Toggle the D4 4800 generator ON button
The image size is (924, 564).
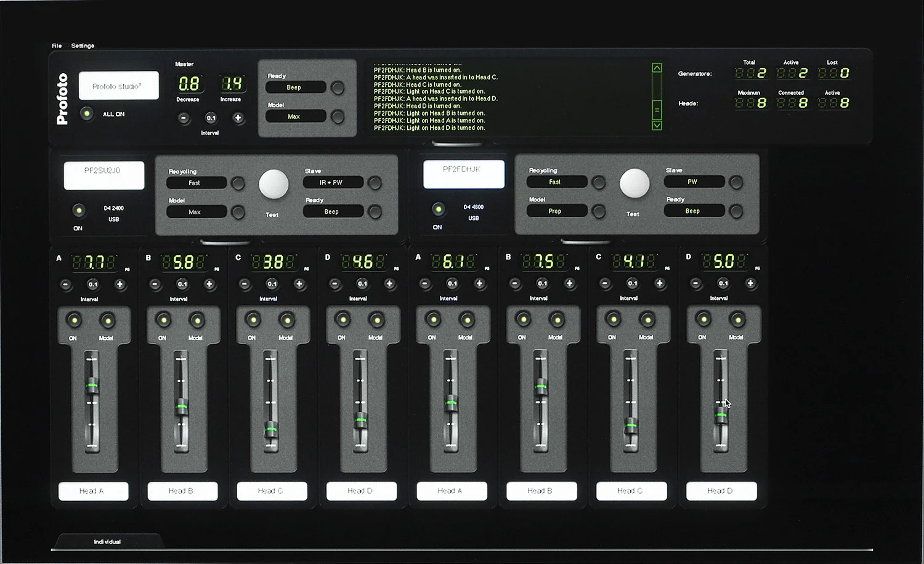[x=438, y=209]
